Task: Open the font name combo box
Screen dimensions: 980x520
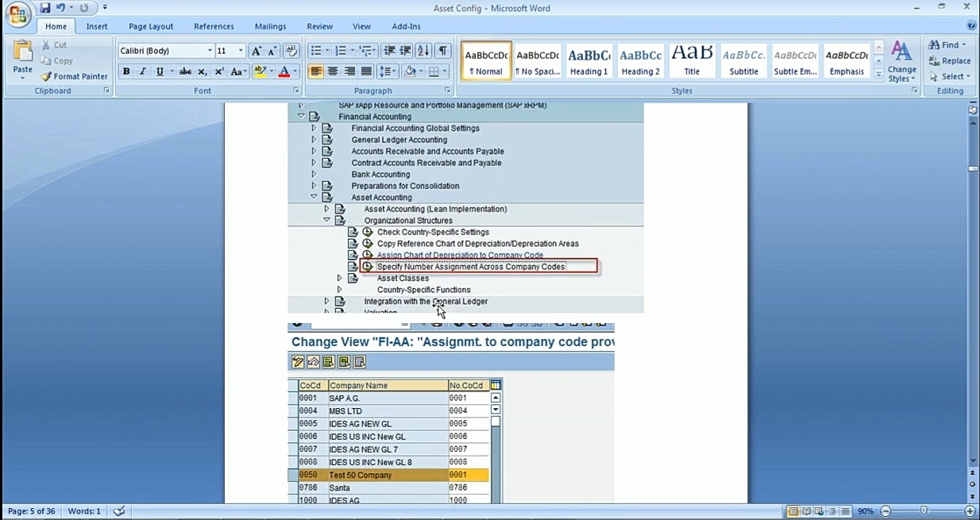Action: tap(166, 51)
